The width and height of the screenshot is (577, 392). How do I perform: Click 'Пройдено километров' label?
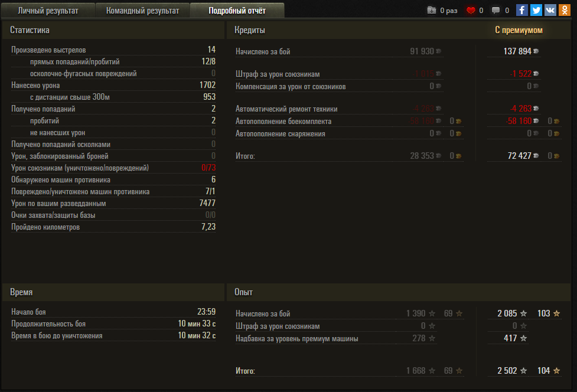pyautogui.click(x=45, y=227)
